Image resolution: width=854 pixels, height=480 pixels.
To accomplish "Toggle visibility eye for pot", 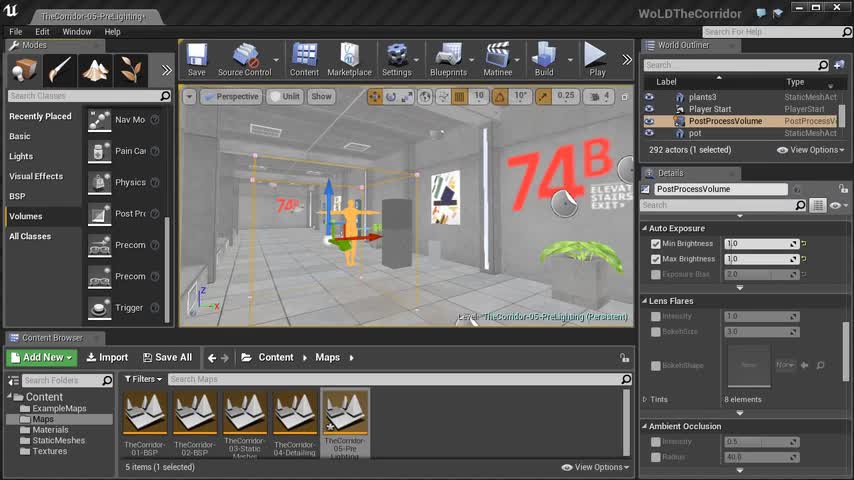I will pos(649,133).
